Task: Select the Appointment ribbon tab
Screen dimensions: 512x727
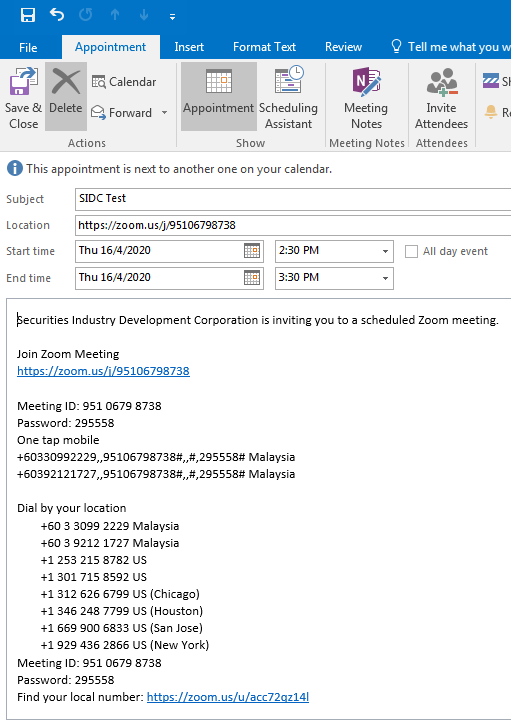Action: click(x=110, y=47)
